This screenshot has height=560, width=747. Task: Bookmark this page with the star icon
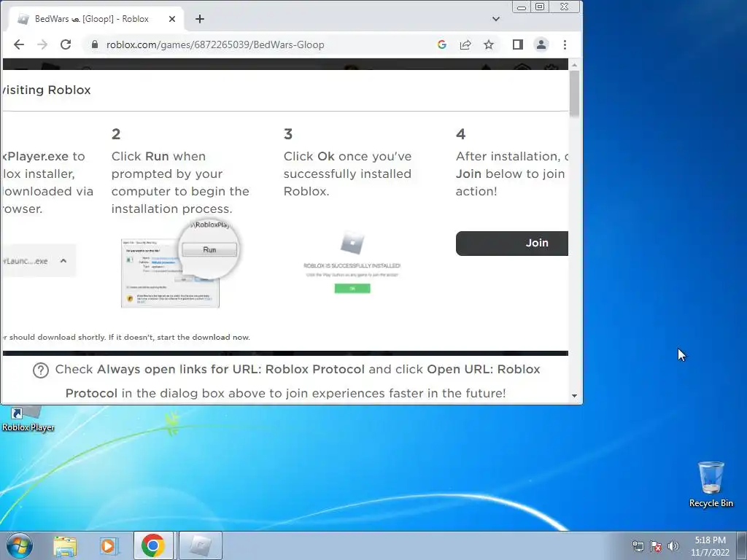pos(489,44)
